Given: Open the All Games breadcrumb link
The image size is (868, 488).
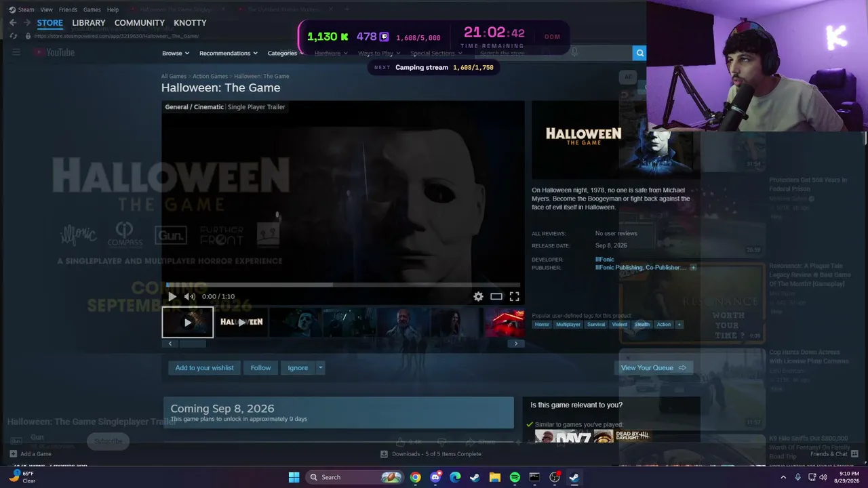Looking at the screenshot, I should [174, 77].
